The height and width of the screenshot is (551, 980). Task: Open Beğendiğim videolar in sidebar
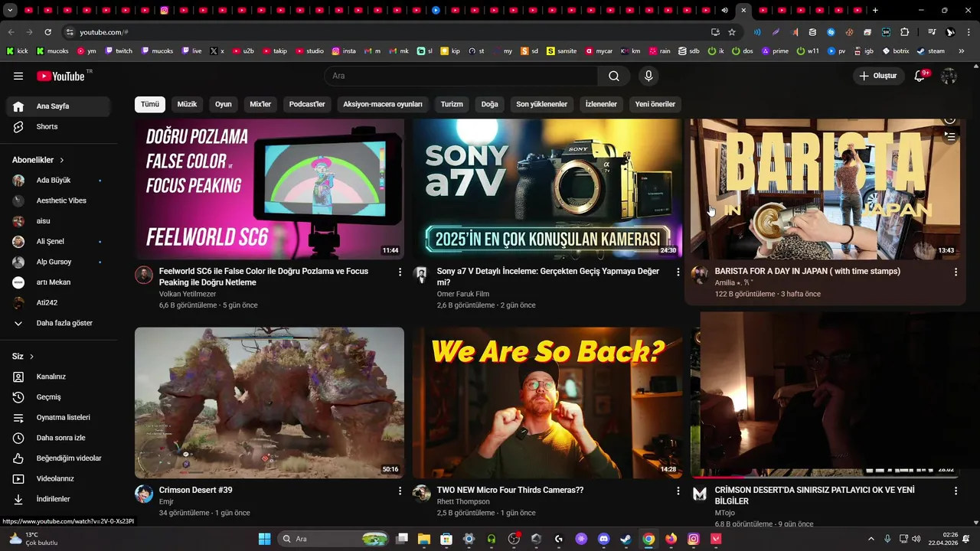pos(58,458)
